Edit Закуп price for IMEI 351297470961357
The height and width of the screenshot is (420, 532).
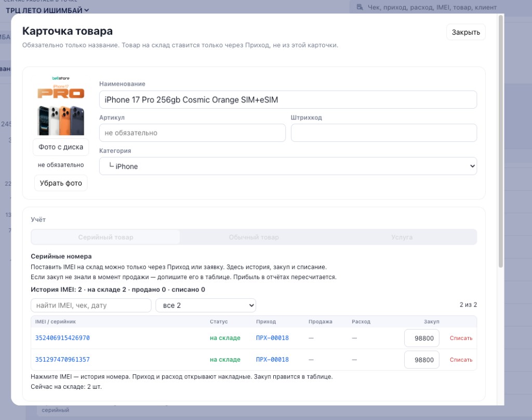[422, 360]
